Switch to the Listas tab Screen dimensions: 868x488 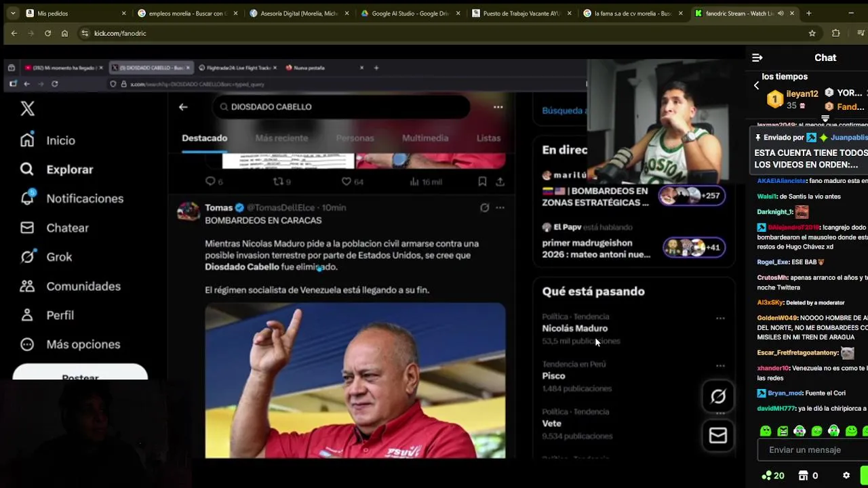488,138
